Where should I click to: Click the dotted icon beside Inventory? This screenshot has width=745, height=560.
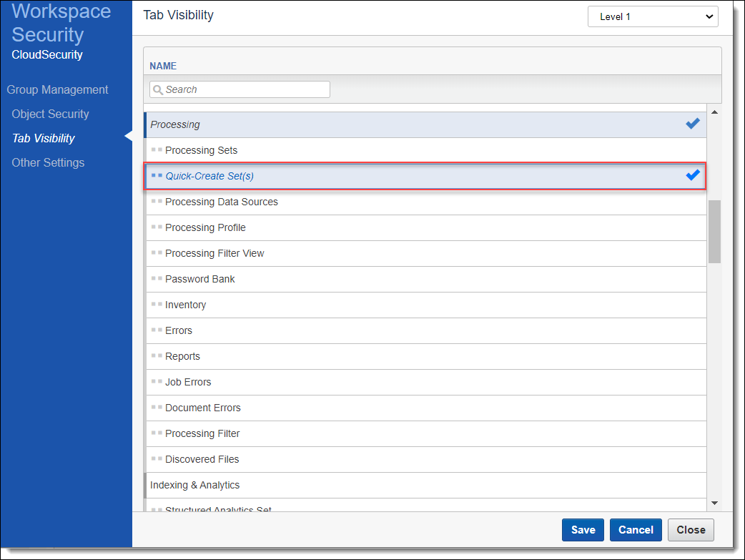[156, 305]
